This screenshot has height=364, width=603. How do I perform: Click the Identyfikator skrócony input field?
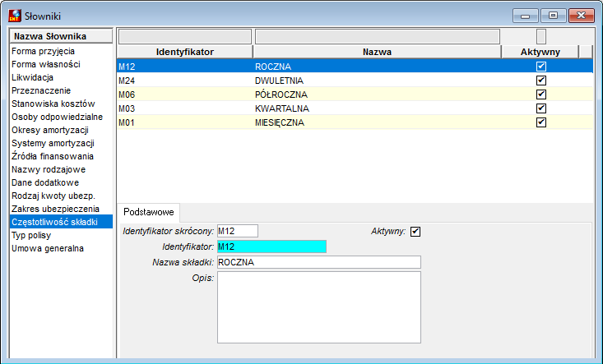coord(238,231)
